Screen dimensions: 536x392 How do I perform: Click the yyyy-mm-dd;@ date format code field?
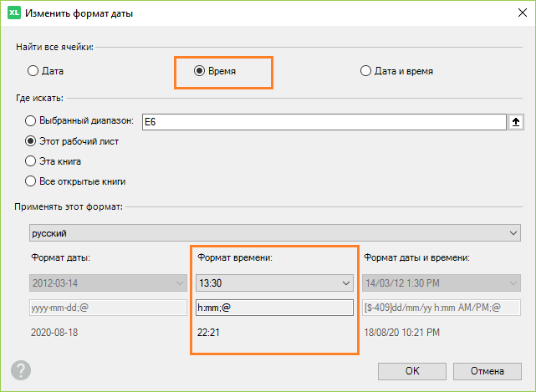[107, 308]
